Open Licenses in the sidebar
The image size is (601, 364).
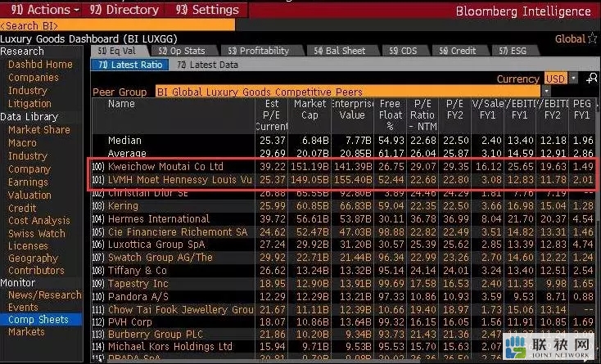point(28,245)
